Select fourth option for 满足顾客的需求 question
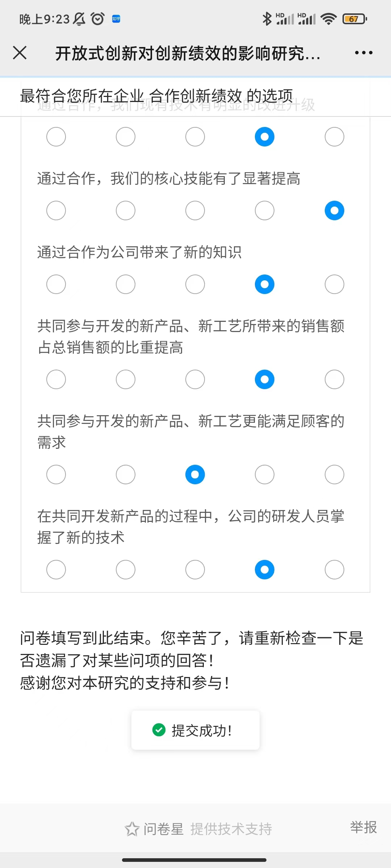The image size is (391, 868). tap(265, 475)
